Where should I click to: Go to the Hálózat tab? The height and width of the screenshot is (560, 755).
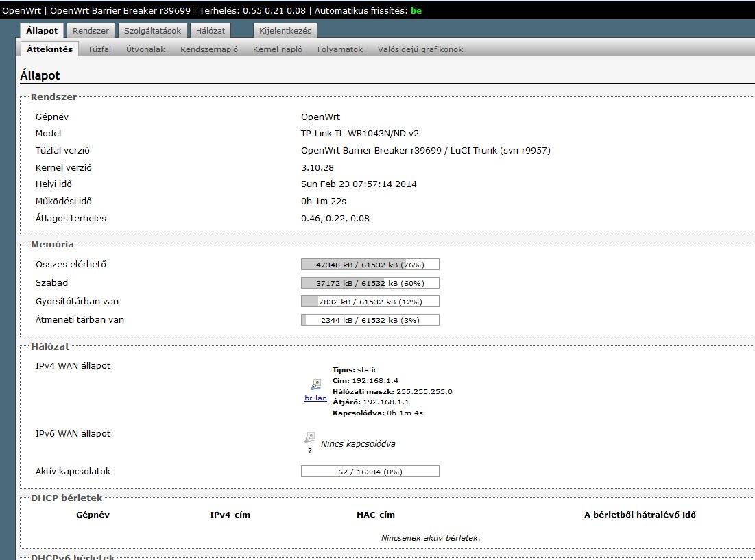[x=210, y=31]
